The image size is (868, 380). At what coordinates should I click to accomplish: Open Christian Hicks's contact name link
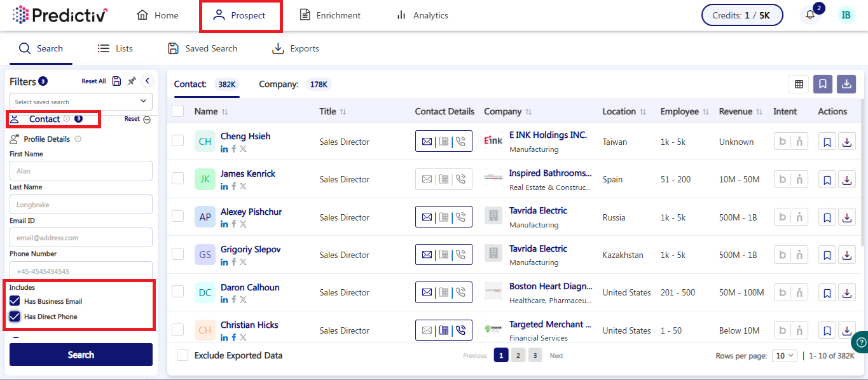coord(249,325)
